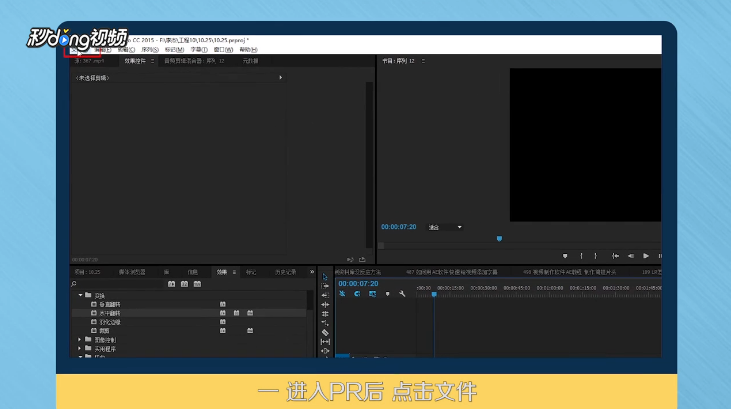The height and width of the screenshot is (409, 731).
Task: Open the 字幕(T) menu
Action: (199, 49)
